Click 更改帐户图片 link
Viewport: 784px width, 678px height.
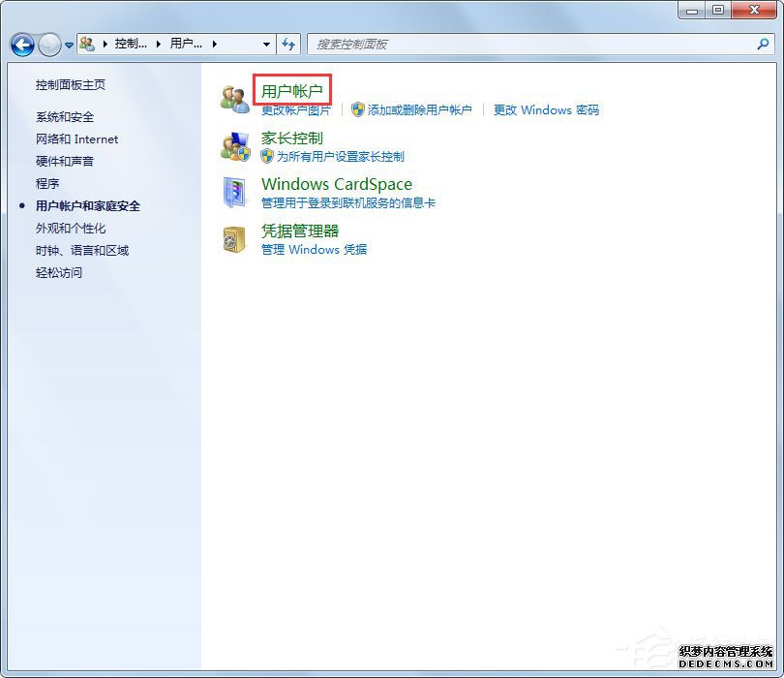[296, 110]
